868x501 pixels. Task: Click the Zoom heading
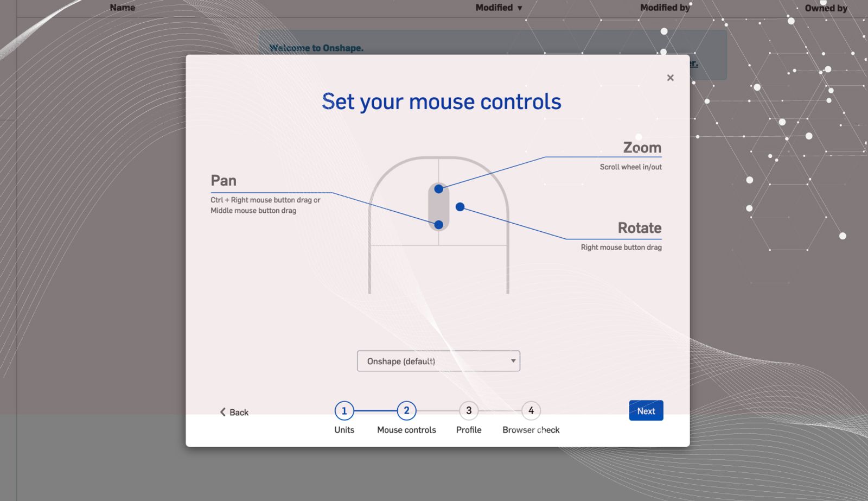642,148
